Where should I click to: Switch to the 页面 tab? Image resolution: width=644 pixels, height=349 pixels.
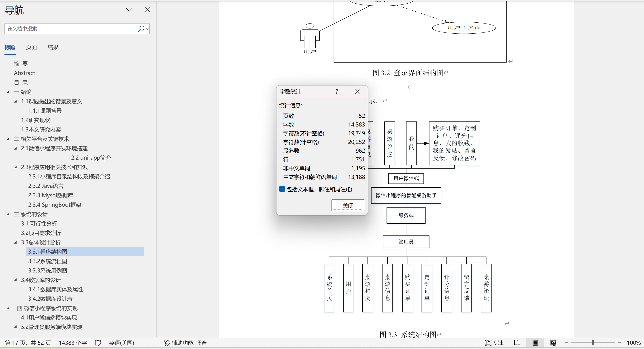coord(31,47)
